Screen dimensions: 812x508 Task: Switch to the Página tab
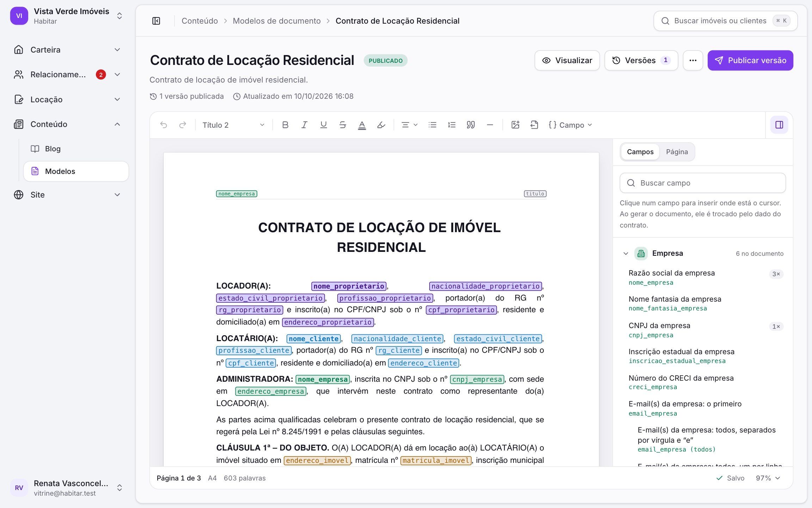(677, 152)
